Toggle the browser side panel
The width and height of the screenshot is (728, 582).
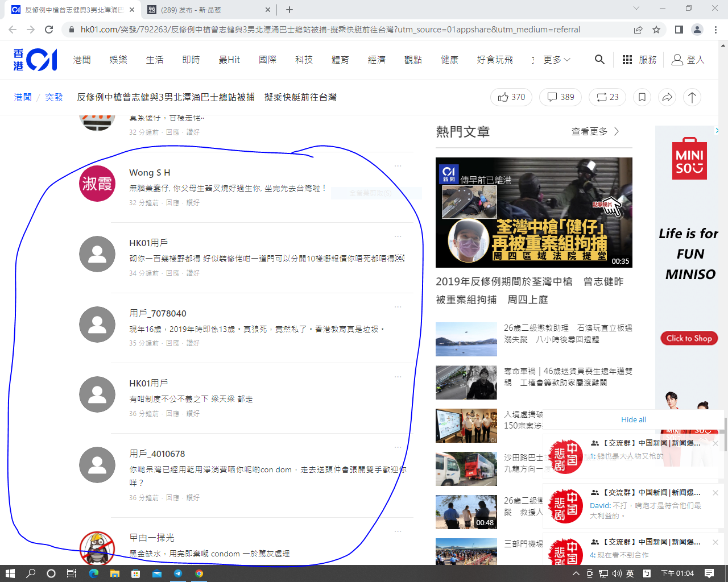click(679, 30)
